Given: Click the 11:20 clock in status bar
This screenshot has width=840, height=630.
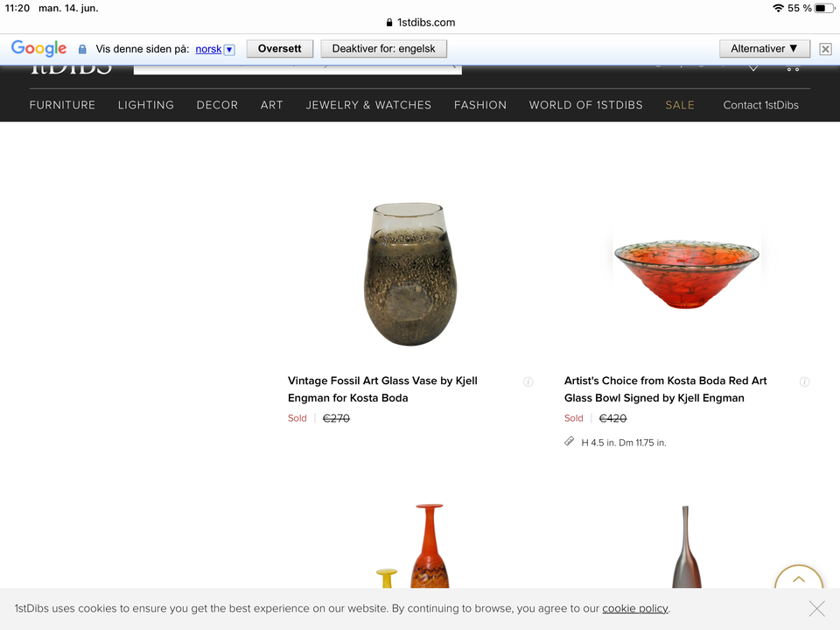Looking at the screenshot, I should 17,8.
